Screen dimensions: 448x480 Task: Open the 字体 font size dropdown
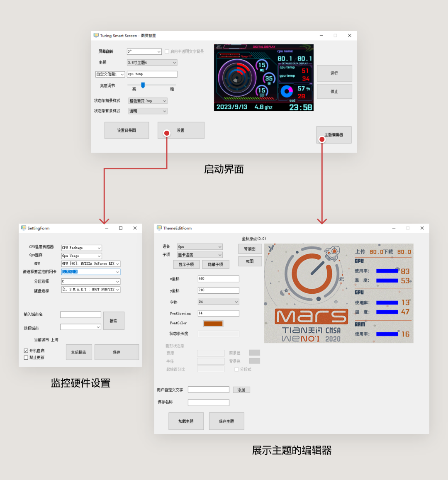[218, 302]
